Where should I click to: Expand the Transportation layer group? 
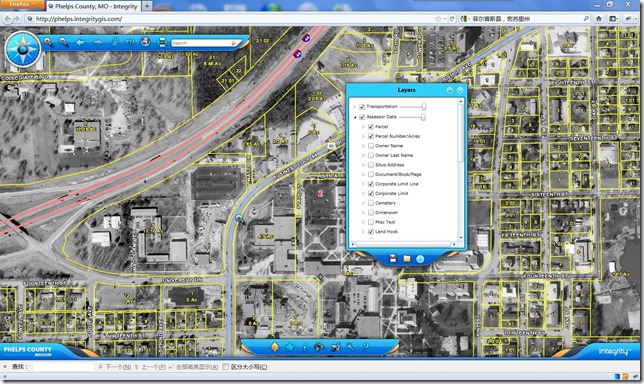tap(354, 107)
